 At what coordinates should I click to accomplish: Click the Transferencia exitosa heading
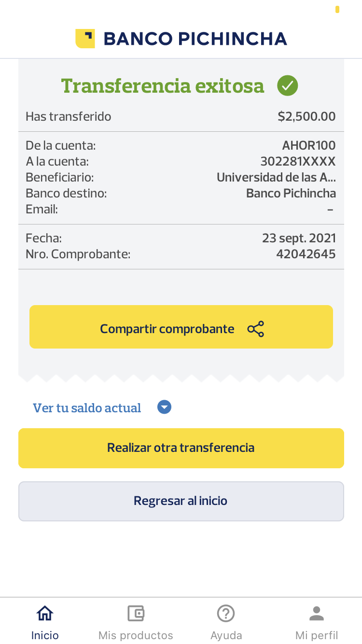click(x=163, y=86)
